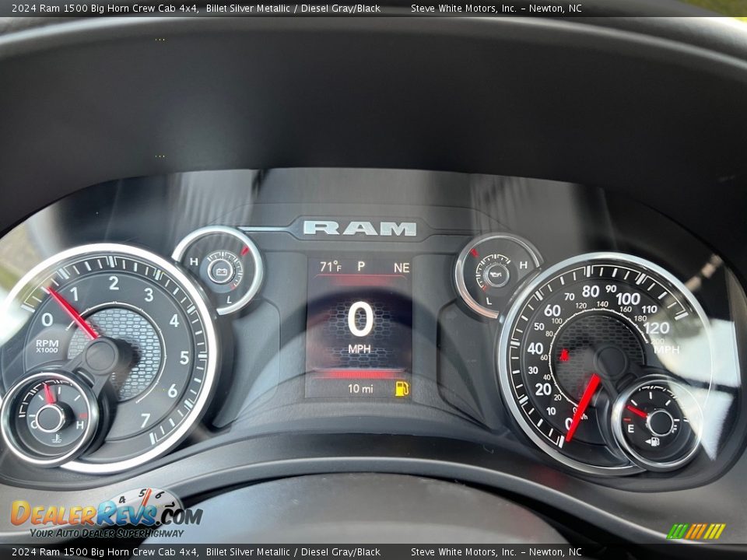Click the number 5 on the tachometer
The width and height of the screenshot is (747, 560).
point(184,358)
